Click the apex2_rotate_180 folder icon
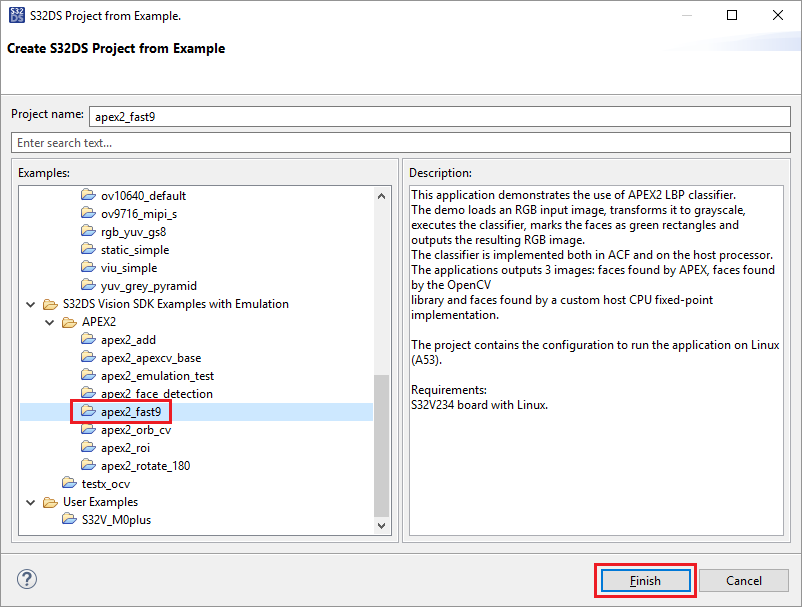The height and width of the screenshot is (607, 802). 88,465
